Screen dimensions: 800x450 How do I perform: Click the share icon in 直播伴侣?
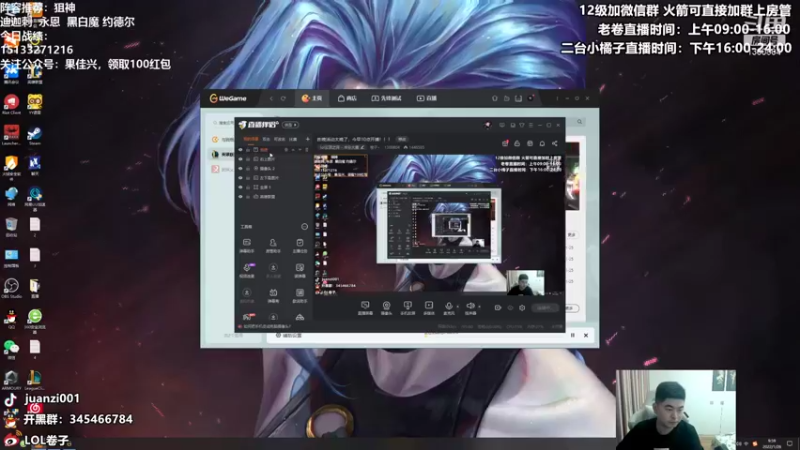(x=555, y=144)
